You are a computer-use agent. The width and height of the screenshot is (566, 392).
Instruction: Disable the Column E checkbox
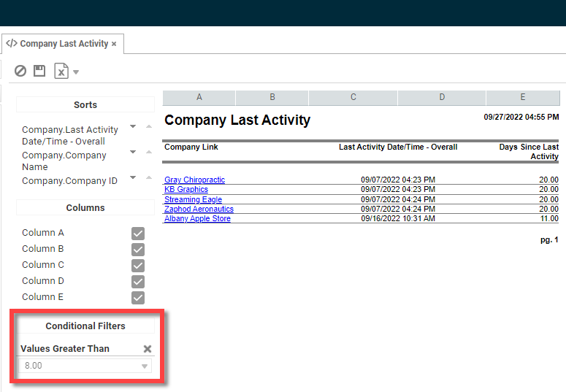pos(138,298)
